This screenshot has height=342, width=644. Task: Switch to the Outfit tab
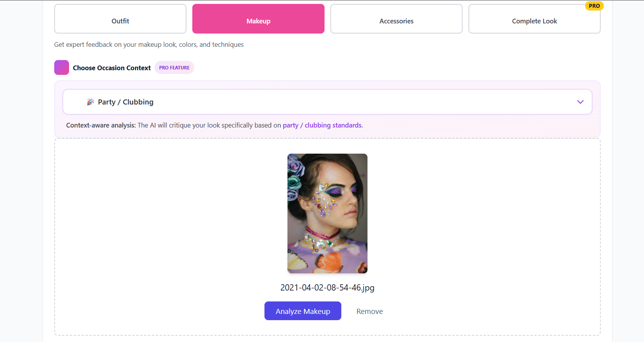(x=120, y=18)
